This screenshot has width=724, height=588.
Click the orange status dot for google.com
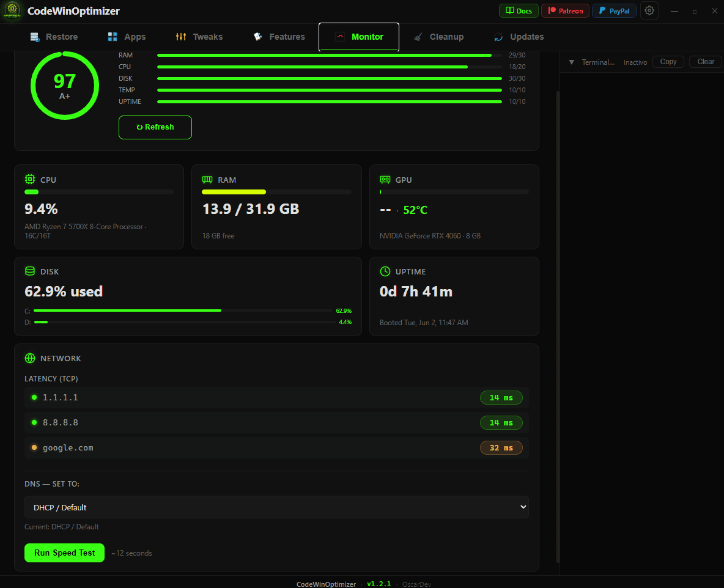point(34,447)
